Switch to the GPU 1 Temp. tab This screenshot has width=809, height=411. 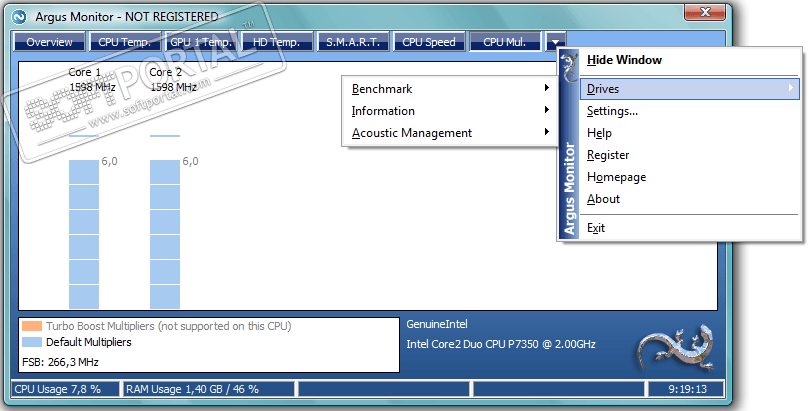tap(201, 42)
